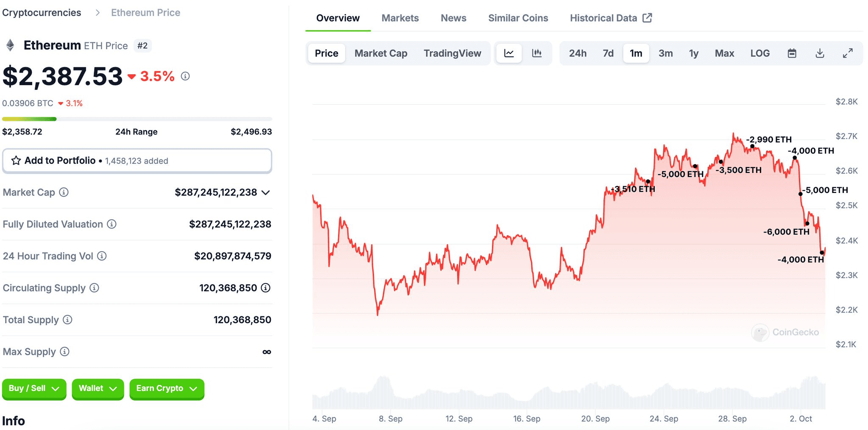This screenshot has height=430, width=868.
Task: Select the Price chart toggle
Action: click(327, 53)
